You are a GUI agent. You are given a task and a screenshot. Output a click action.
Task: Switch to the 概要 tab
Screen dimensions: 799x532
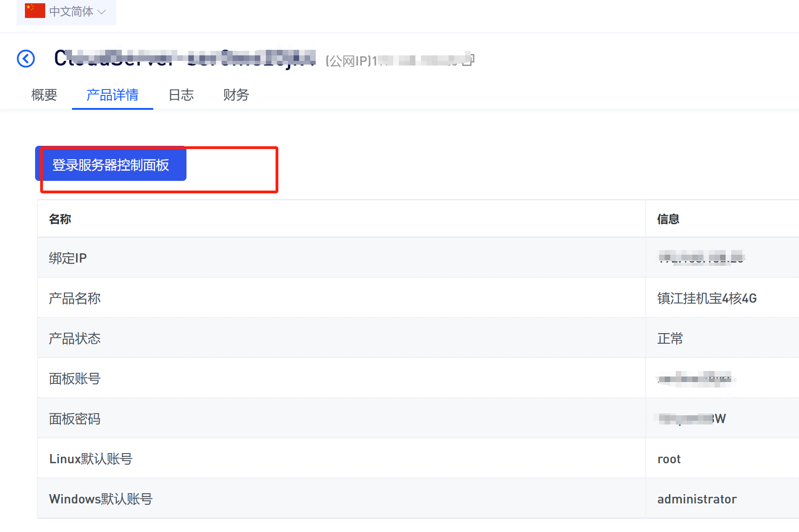tap(44, 95)
